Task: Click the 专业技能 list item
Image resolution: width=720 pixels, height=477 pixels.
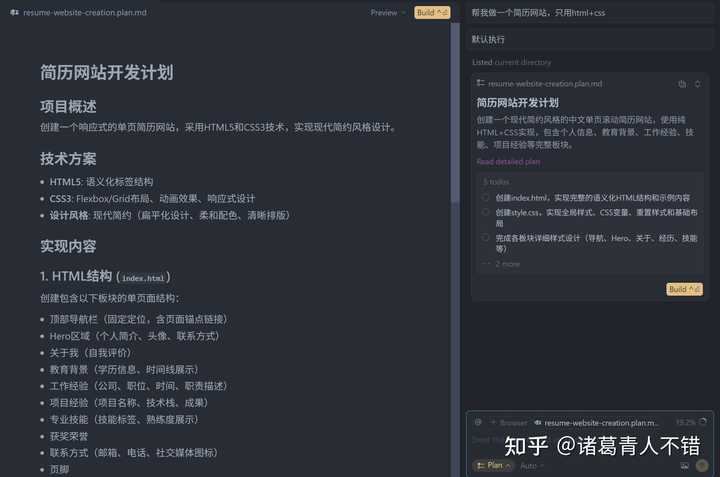Action: [x=124, y=419]
